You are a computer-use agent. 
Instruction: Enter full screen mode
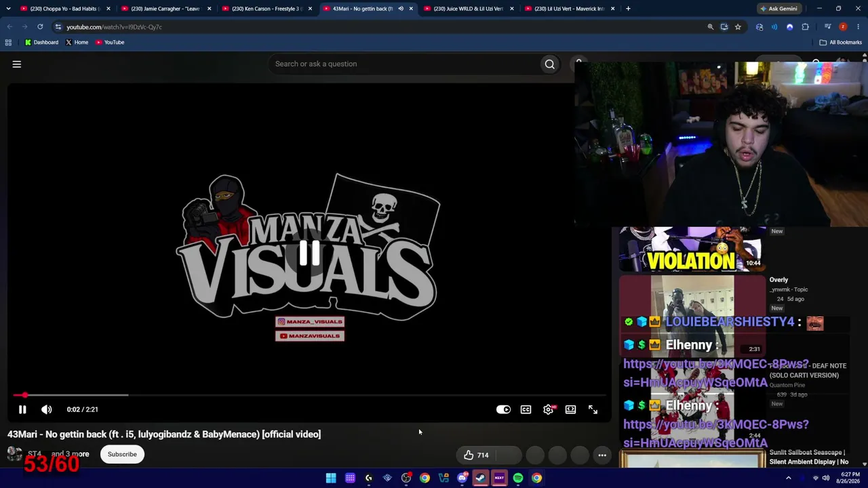tap(593, 409)
